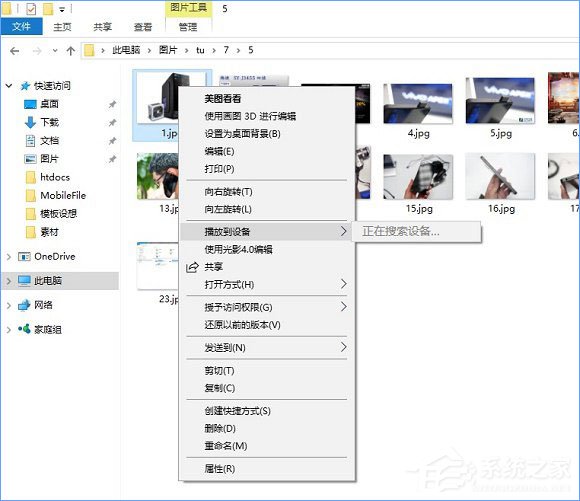Open the 文件 ribbon tab
The image size is (580, 501).
21,26
